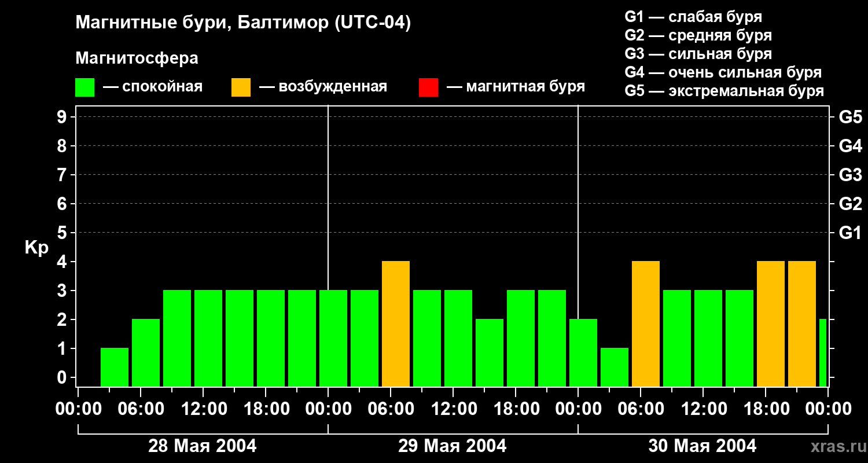
Task: Click the orange bar at 06:00 on 30 Мая
Action: (x=646, y=324)
